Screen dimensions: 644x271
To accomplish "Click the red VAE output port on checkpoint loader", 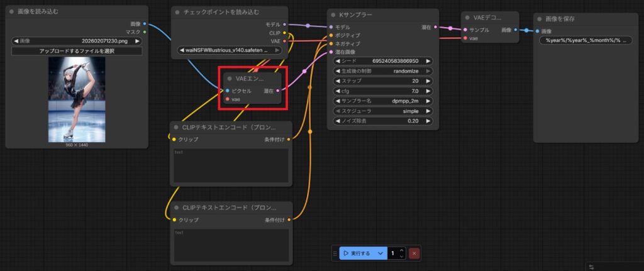I will [x=284, y=40].
